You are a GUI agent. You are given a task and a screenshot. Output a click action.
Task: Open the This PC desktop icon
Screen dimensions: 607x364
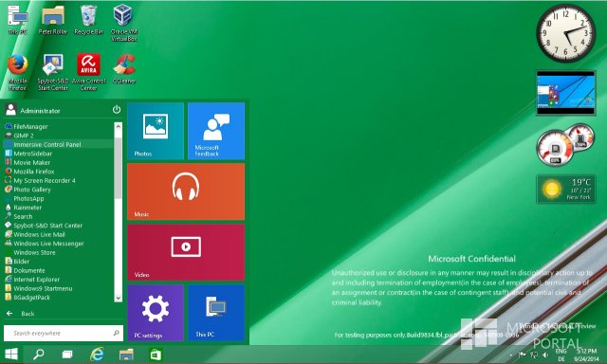[17, 19]
